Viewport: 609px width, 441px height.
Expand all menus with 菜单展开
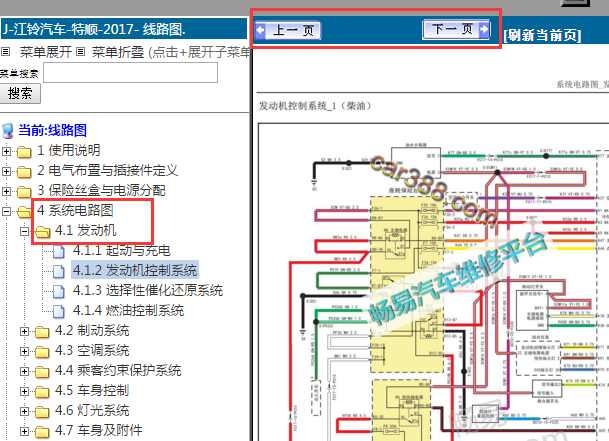[x=46, y=52]
